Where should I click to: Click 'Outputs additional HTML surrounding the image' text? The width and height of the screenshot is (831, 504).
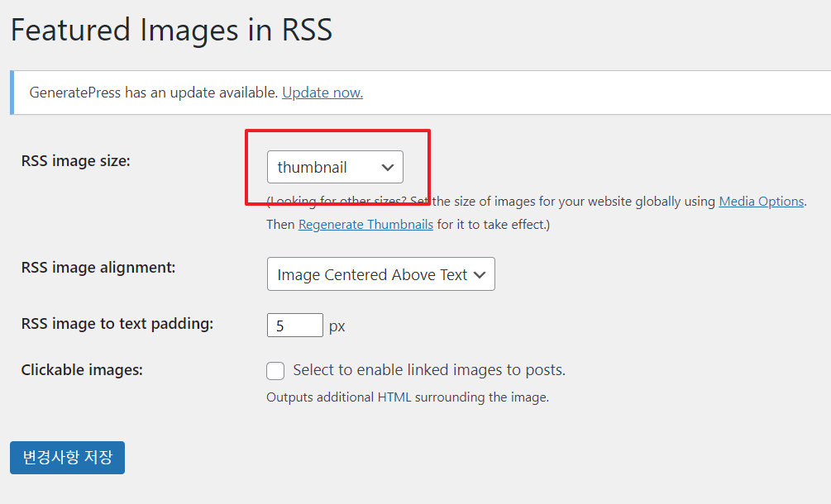pos(408,397)
